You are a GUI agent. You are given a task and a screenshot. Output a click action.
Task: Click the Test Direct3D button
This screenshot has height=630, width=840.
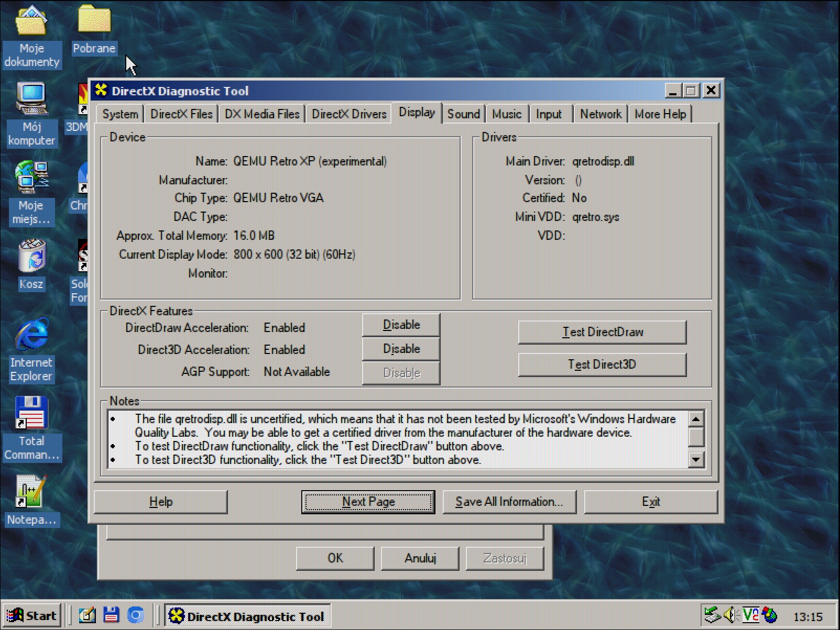pyautogui.click(x=603, y=364)
